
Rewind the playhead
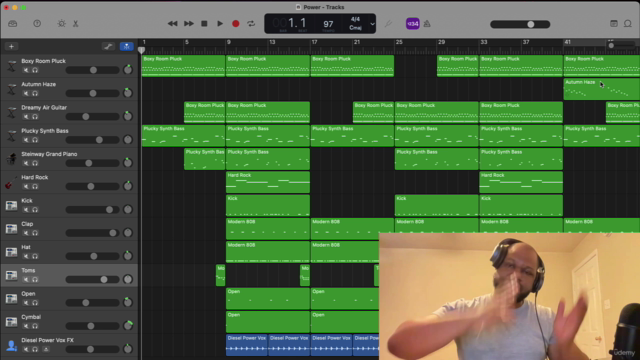pos(173,24)
